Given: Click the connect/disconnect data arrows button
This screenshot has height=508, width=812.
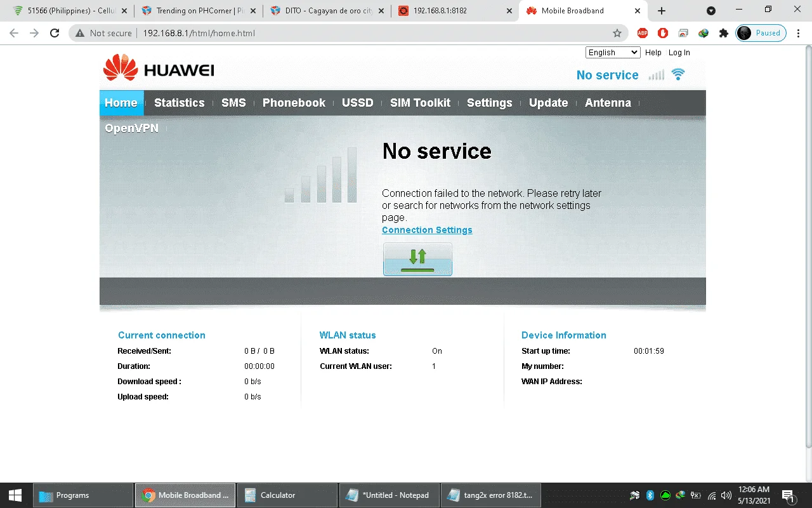Looking at the screenshot, I should 417,259.
